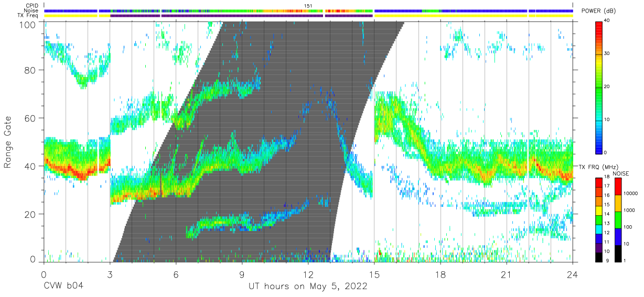The width and height of the screenshot is (644, 297).
Task: Click the 20 tick on Range Gate axis
Action: [x=30, y=214]
